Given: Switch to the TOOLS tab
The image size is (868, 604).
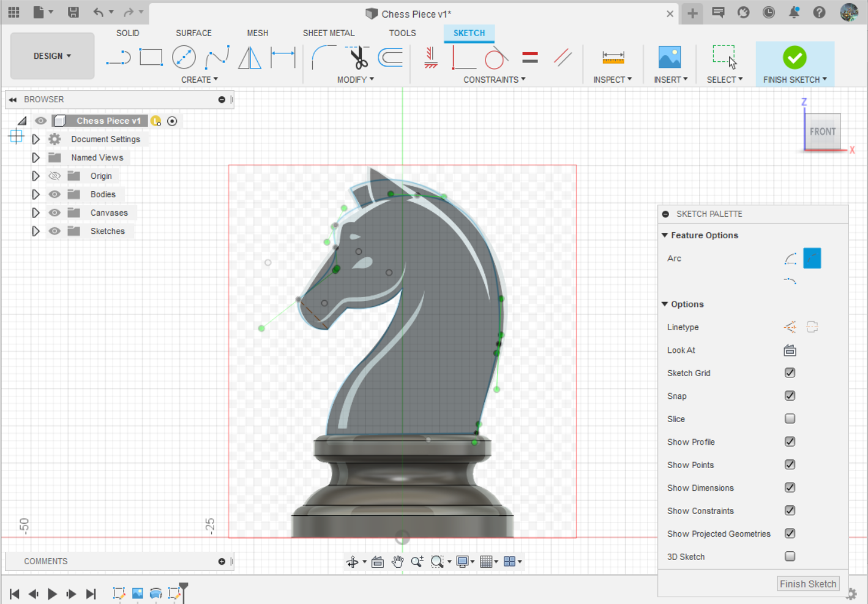Looking at the screenshot, I should point(402,33).
